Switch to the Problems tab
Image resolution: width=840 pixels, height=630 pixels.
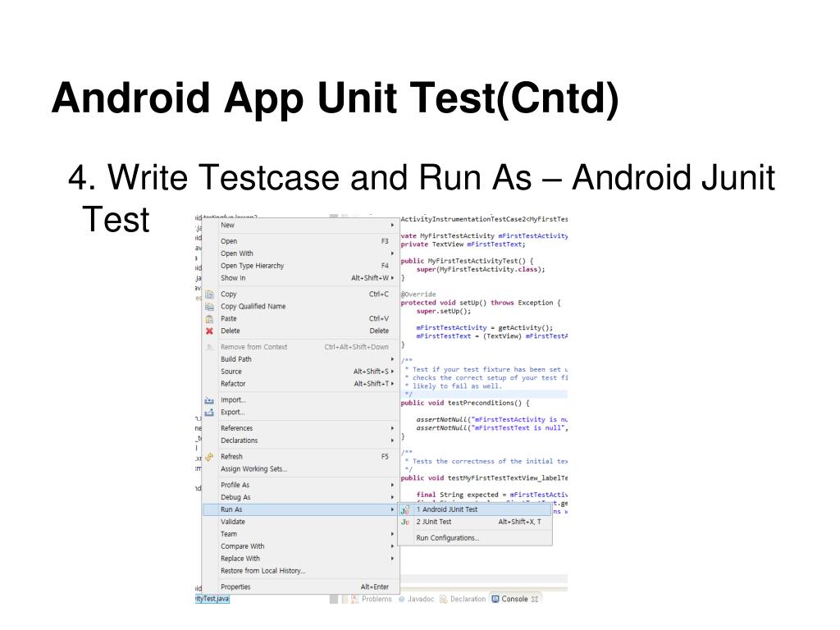click(x=372, y=599)
